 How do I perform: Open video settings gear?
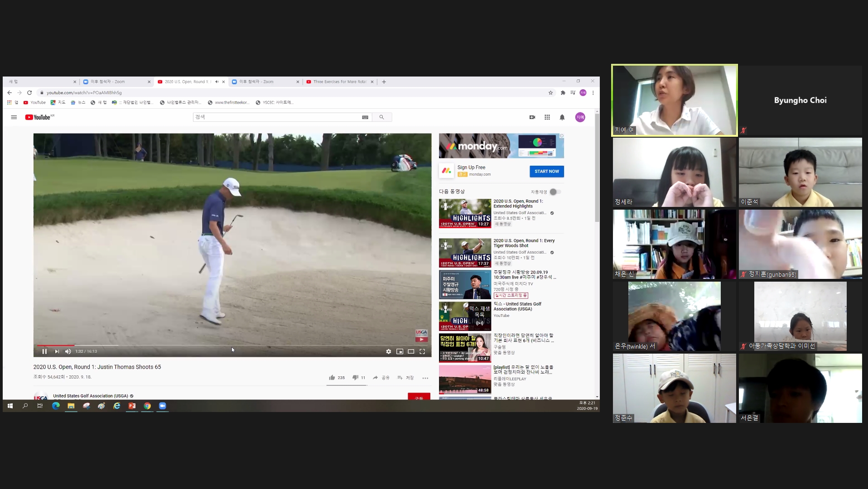(388, 351)
